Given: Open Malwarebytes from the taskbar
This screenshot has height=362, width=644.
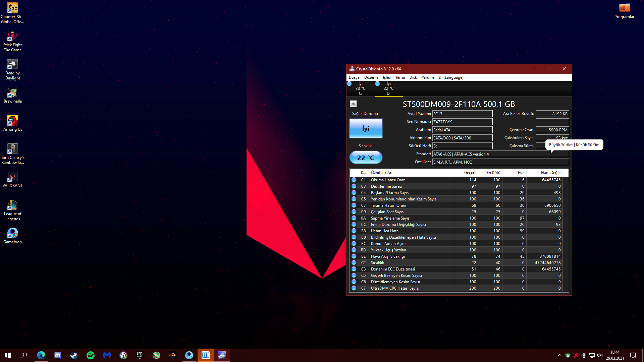Looking at the screenshot, I should tap(107, 355).
